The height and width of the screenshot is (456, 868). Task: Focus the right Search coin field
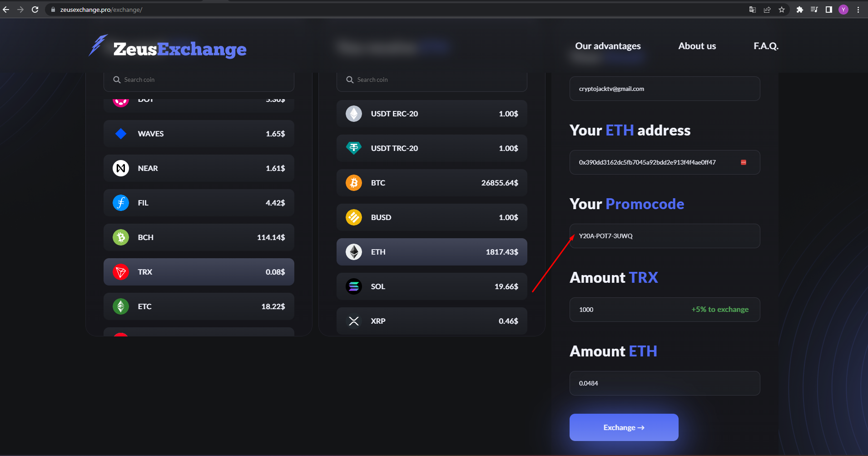coord(432,80)
